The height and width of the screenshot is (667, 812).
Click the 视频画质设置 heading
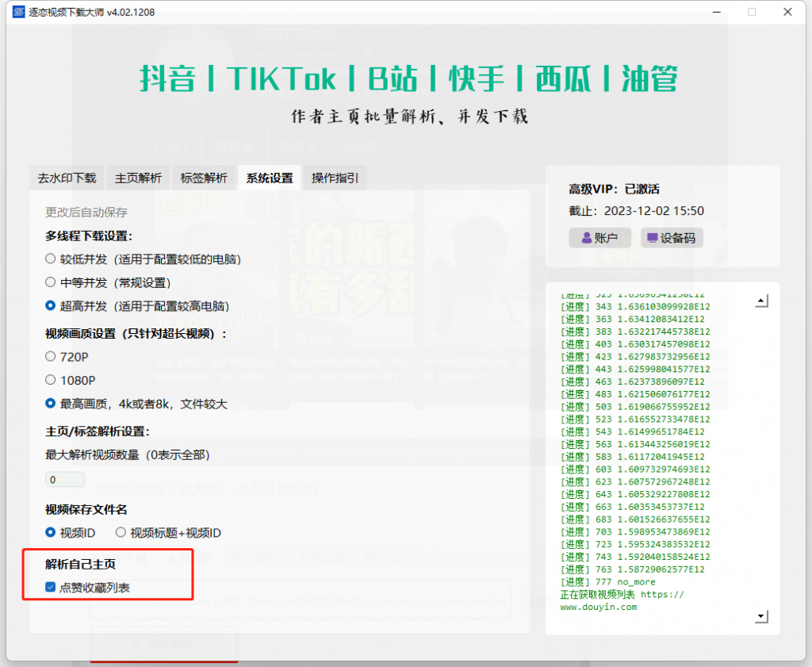(136, 333)
